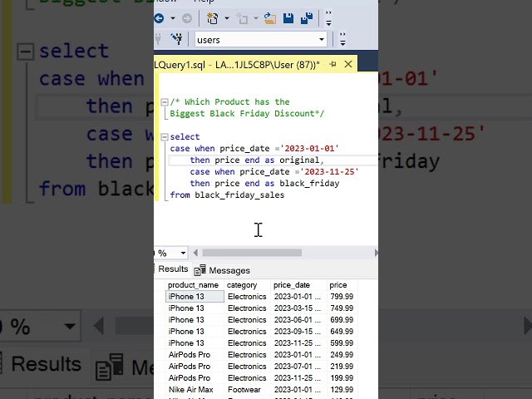Click the Navigate Backward arrow icon
532x399 pixels.
point(159,18)
